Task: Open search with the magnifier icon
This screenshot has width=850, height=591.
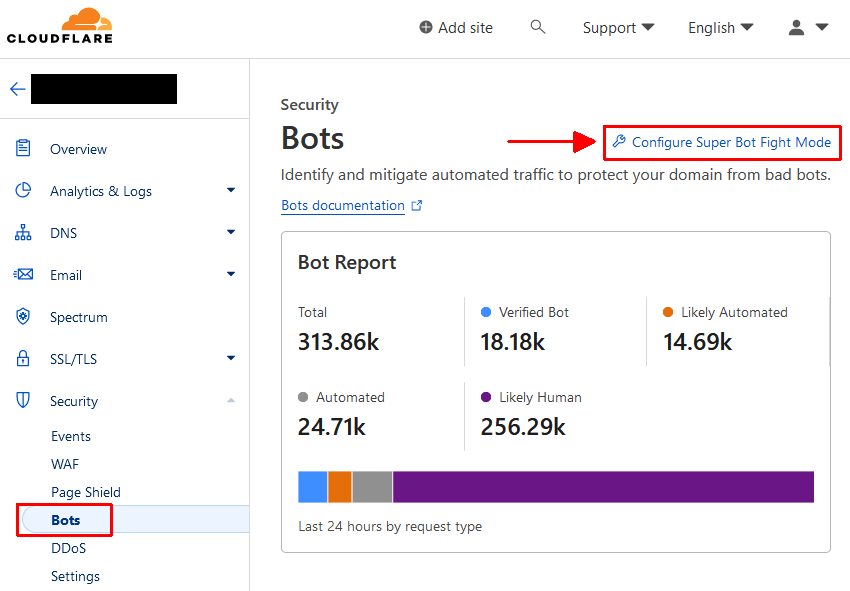Action: 537,27
